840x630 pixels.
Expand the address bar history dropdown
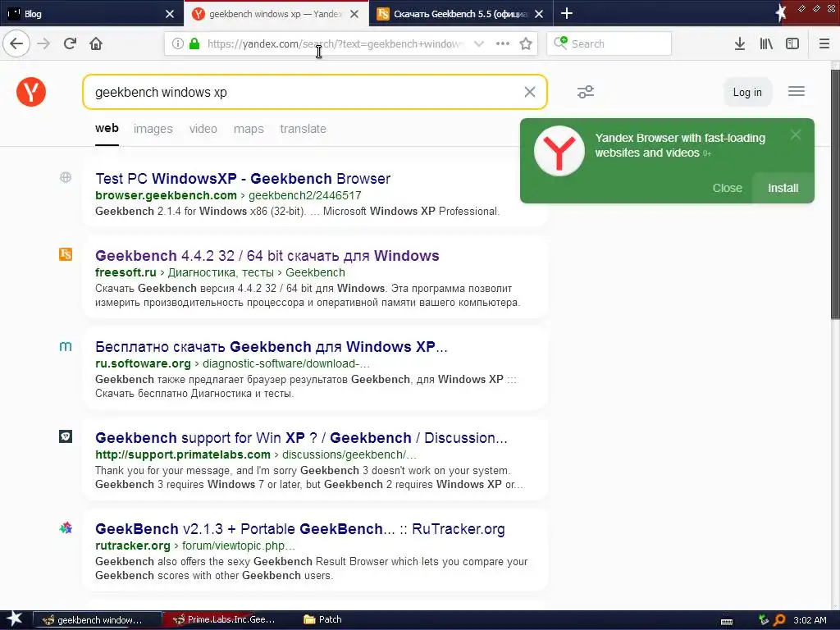(479, 43)
